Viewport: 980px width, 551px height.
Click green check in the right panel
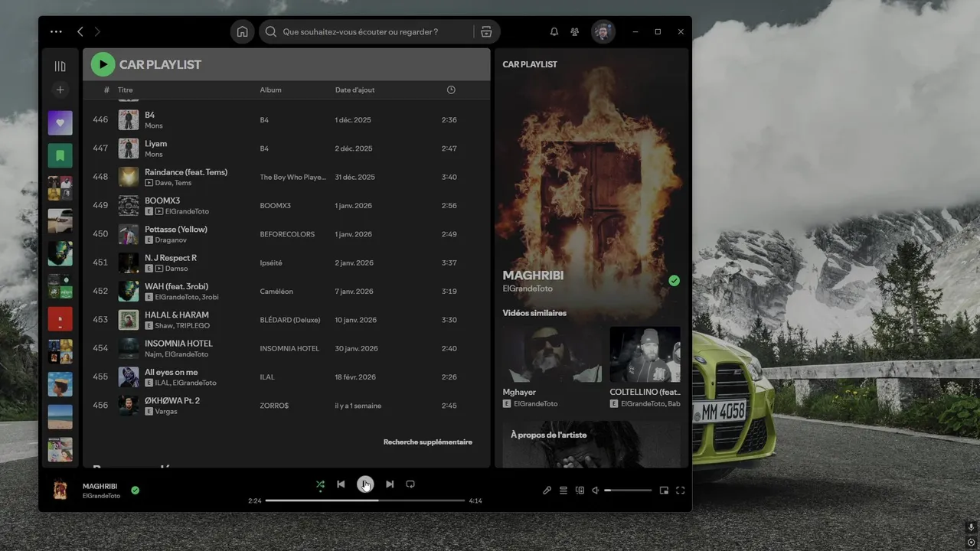click(674, 281)
